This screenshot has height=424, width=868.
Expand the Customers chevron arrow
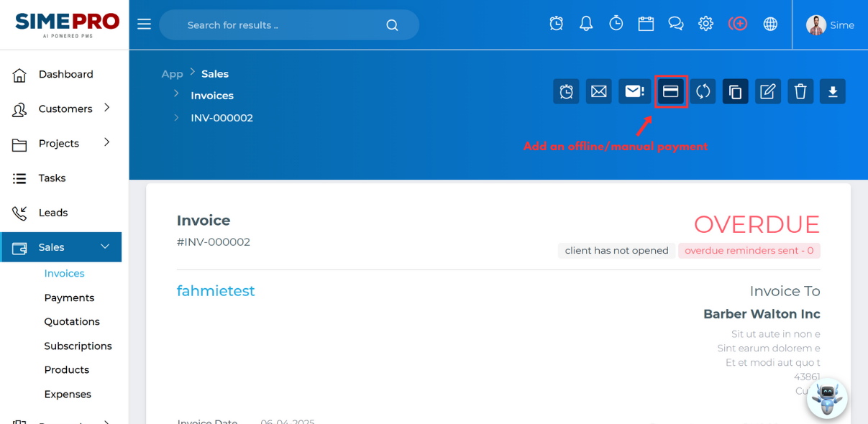[106, 108]
